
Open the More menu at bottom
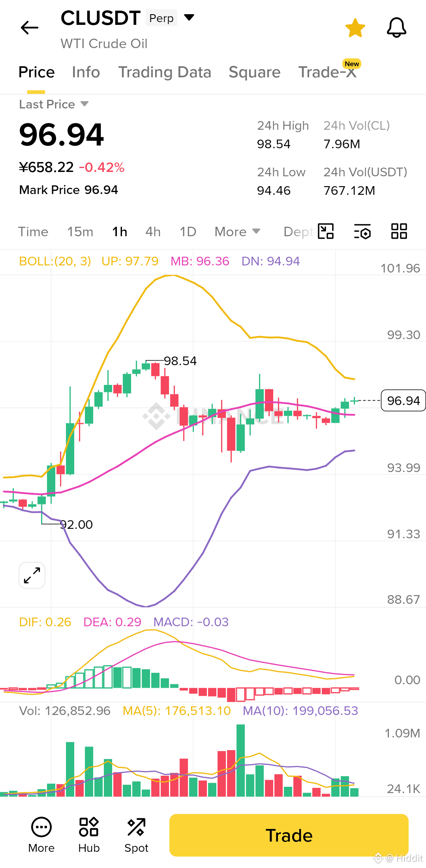pos(41,835)
